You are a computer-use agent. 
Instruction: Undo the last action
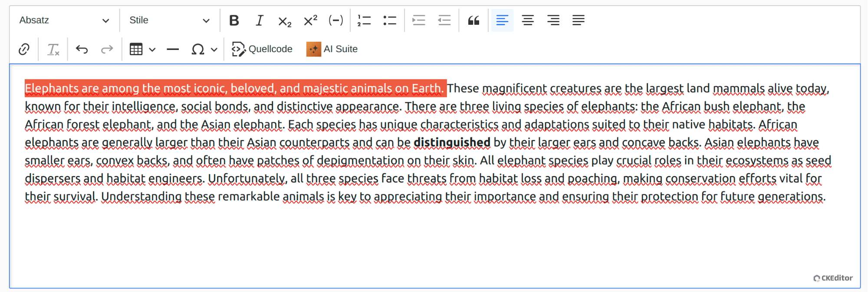coord(82,49)
